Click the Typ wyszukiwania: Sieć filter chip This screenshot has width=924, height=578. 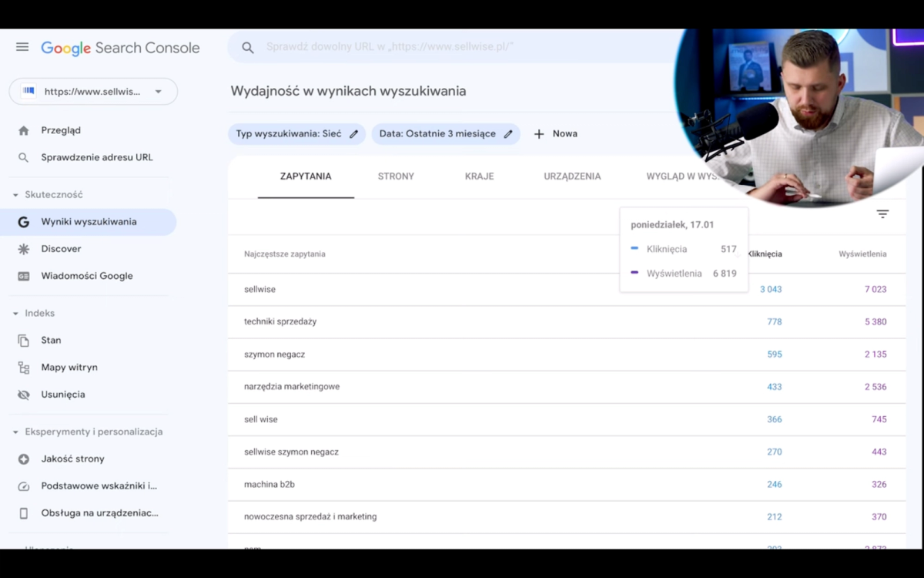(296, 134)
